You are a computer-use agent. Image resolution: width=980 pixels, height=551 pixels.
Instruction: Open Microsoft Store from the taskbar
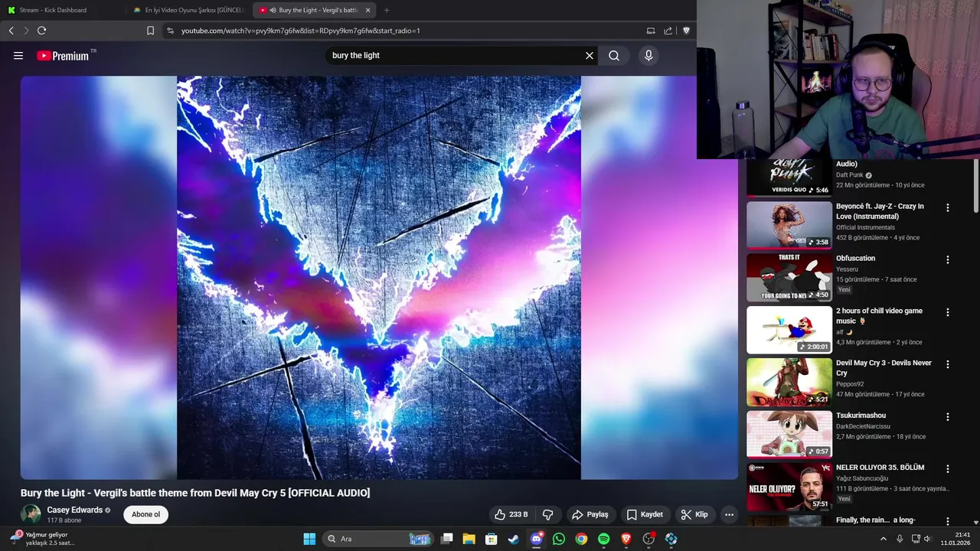tap(492, 539)
